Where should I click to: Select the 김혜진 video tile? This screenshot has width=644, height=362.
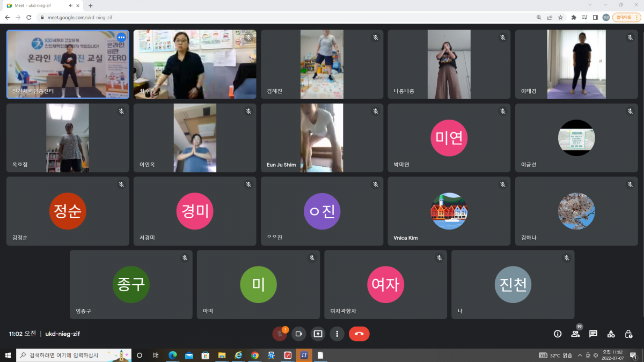322,64
